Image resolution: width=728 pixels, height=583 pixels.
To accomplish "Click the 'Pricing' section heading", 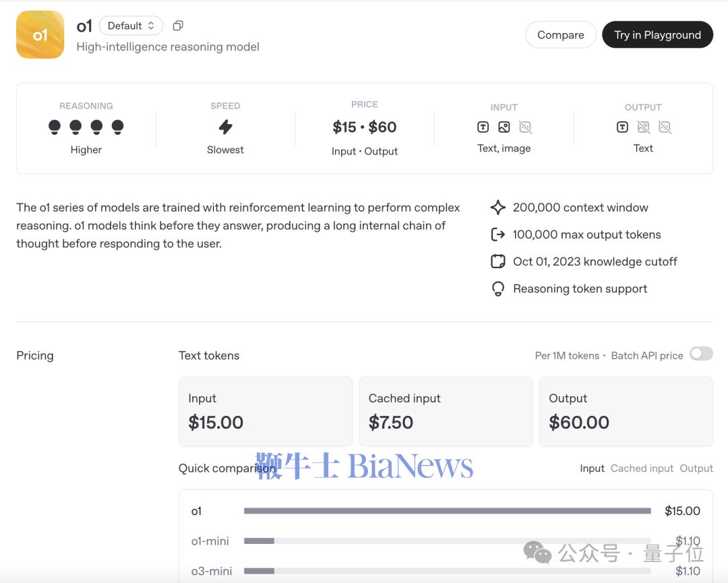I will click(35, 356).
